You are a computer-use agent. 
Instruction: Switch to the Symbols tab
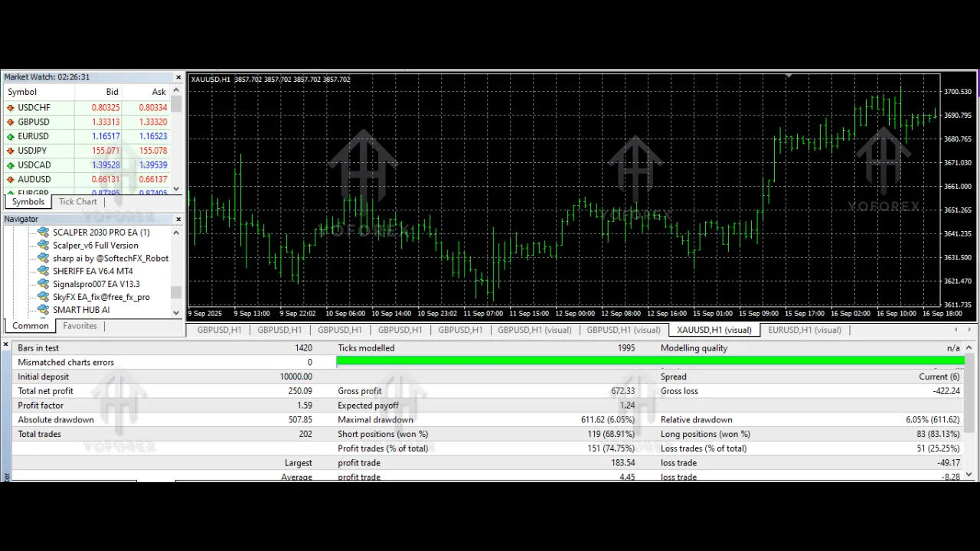click(x=28, y=202)
